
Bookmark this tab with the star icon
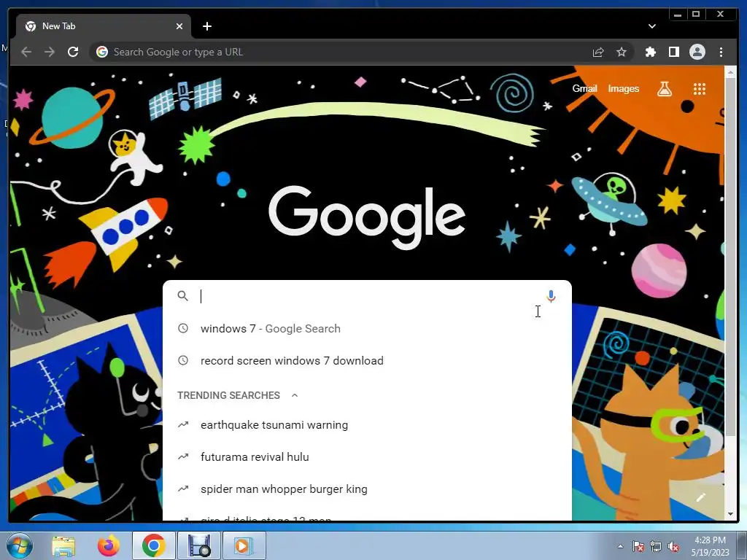622,52
